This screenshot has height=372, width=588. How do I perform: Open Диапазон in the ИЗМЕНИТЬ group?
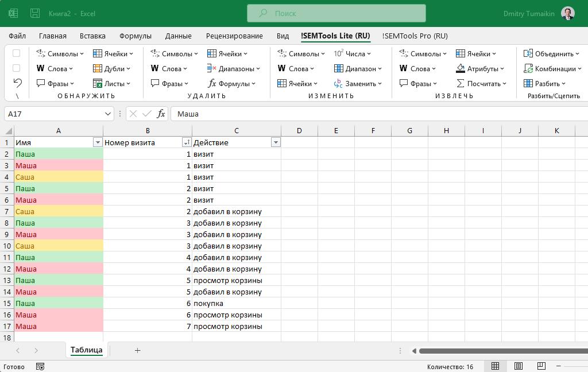[x=358, y=69]
